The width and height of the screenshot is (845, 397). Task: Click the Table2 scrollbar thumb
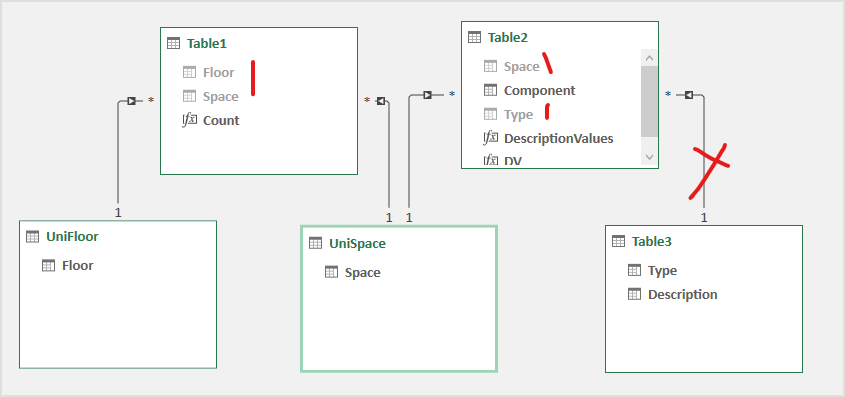coord(649,101)
